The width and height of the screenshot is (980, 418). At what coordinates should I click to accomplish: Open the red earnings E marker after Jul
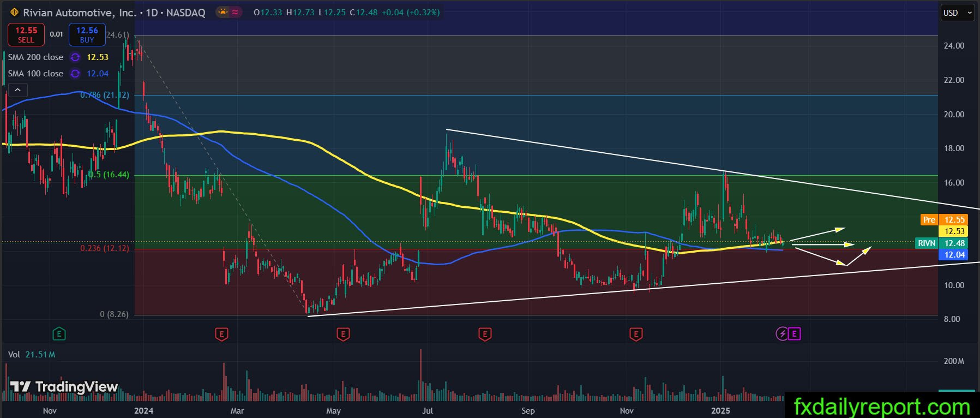point(485,333)
